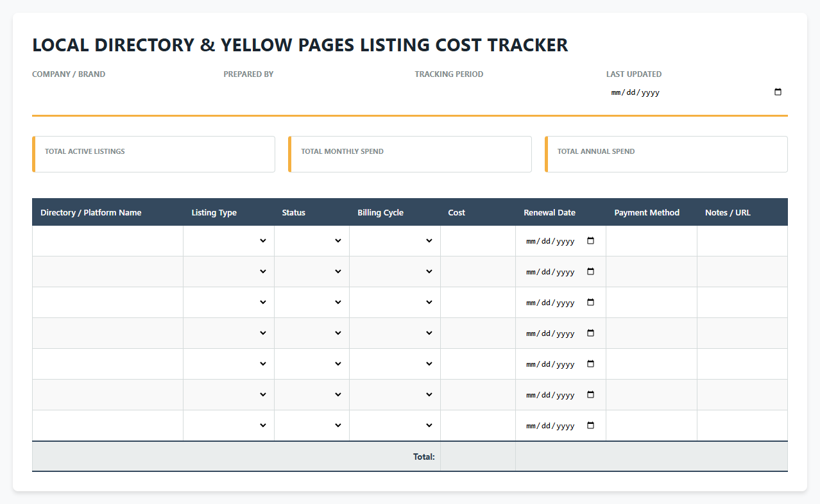
Task: Click the Last Updated mm/dd/yyyy date text
Action: [x=635, y=92]
